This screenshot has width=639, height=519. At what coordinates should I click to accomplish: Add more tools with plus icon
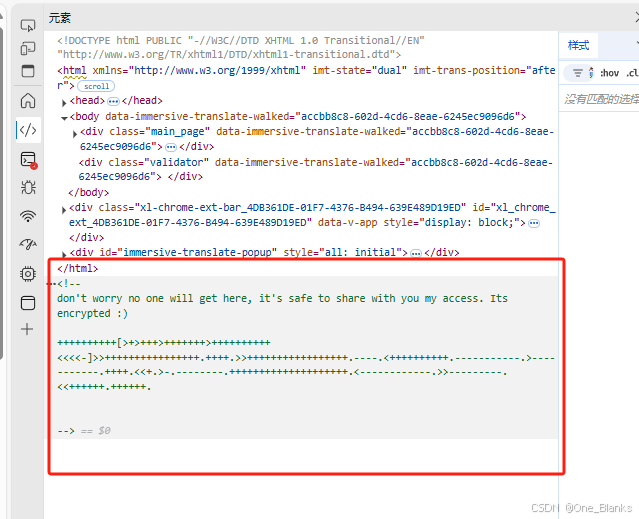[x=27, y=329]
